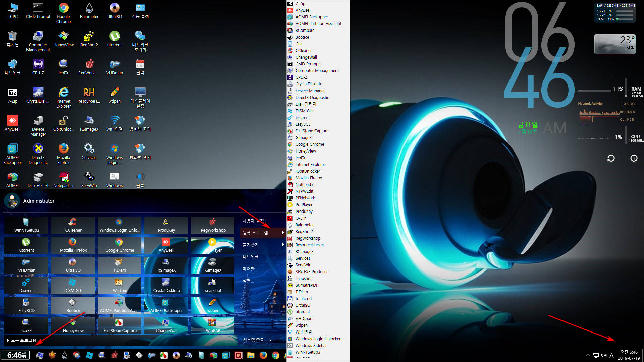Click the bottom scroll arrow of the program list
The image size is (644, 362).
point(318,360)
